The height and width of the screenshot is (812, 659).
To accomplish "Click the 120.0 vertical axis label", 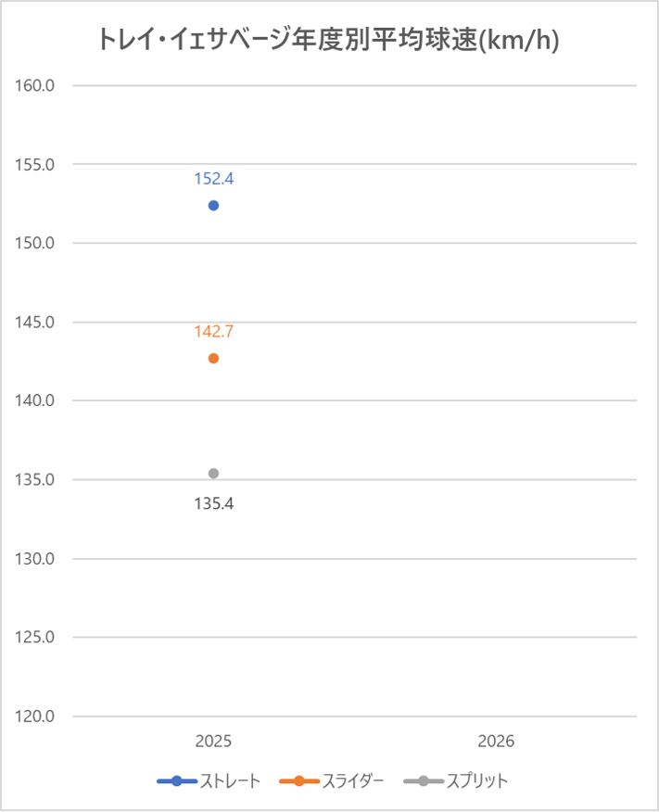I will (x=36, y=717).
